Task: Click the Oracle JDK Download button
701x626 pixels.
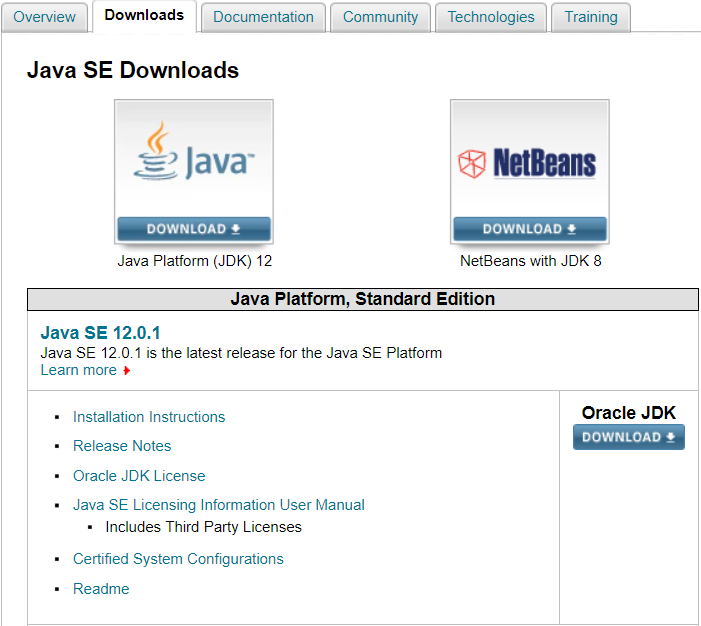Action: (629, 437)
